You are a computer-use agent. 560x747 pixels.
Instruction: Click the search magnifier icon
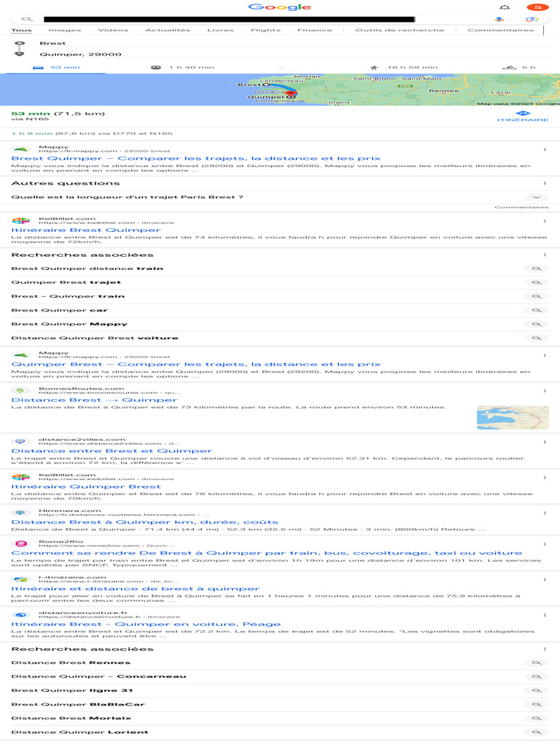(27, 19)
